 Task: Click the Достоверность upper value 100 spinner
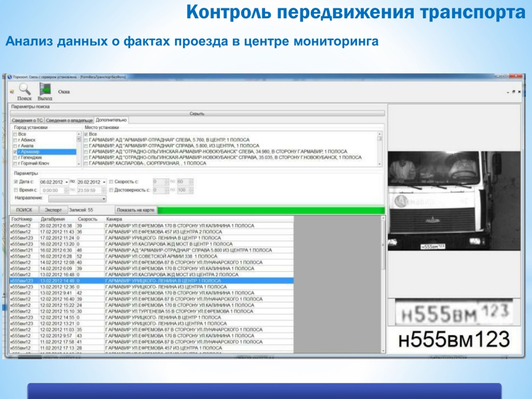pos(191,190)
